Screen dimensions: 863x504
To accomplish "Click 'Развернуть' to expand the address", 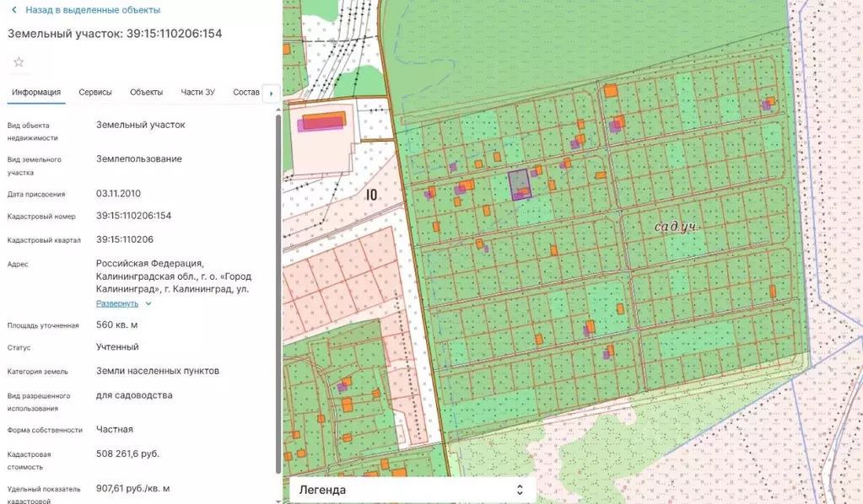I will pyautogui.click(x=116, y=303).
